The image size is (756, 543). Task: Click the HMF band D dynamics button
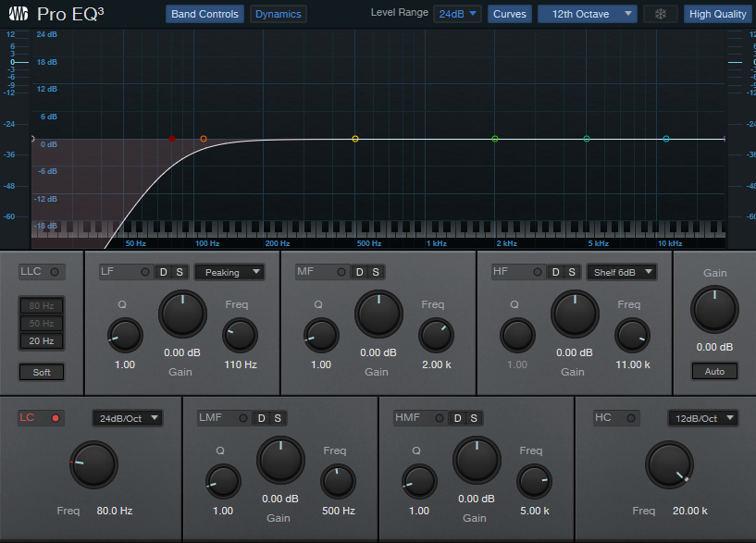[457, 418]
